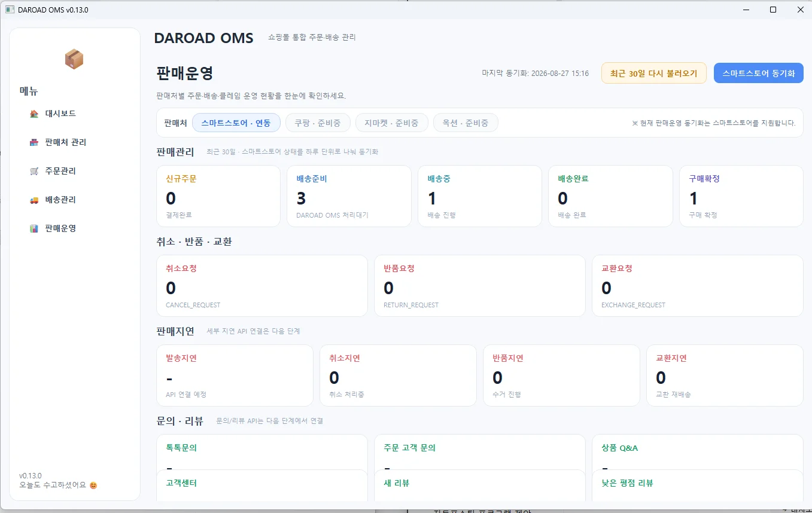Click the 취소 · 반품 · 교환 section heading
Viewport: 812px width, 513px height.
pyautogui.click(x=194, y=242)
